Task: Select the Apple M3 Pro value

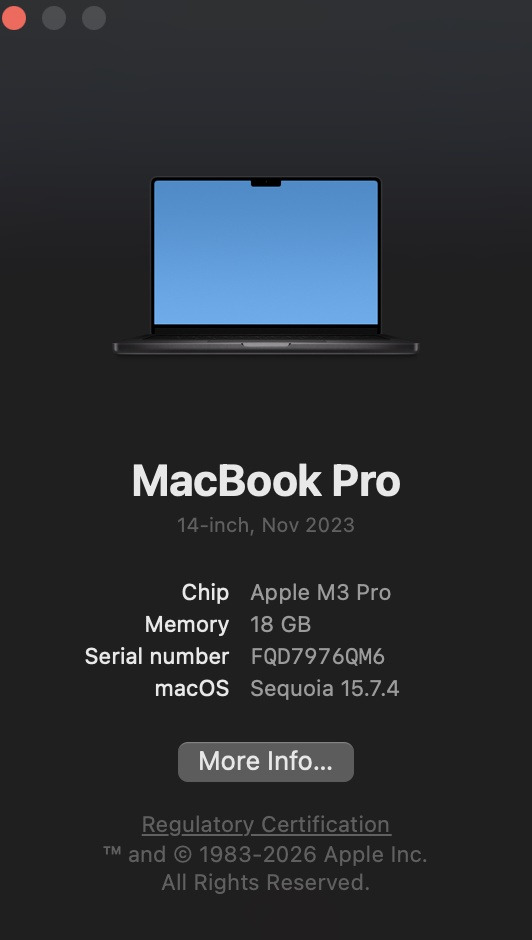Action: pos(320,592)
